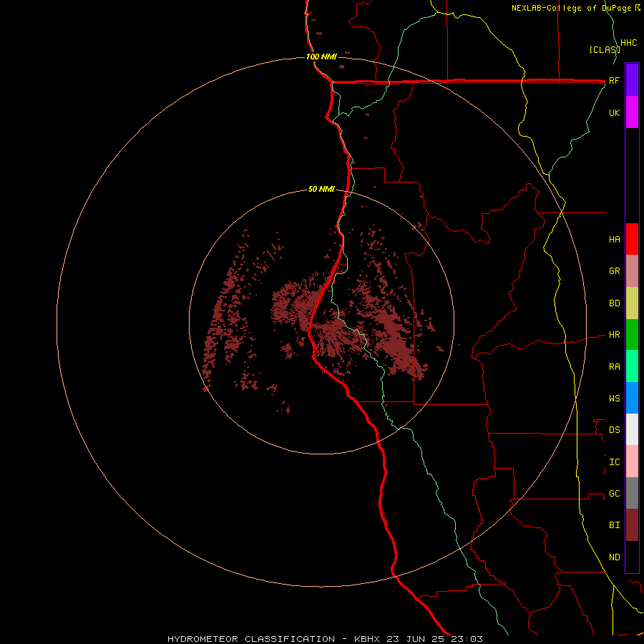The width and height of the screenshot is (644, 644).
Task: Click the HR green legend swatch
Action: click(x=632, y=335)
